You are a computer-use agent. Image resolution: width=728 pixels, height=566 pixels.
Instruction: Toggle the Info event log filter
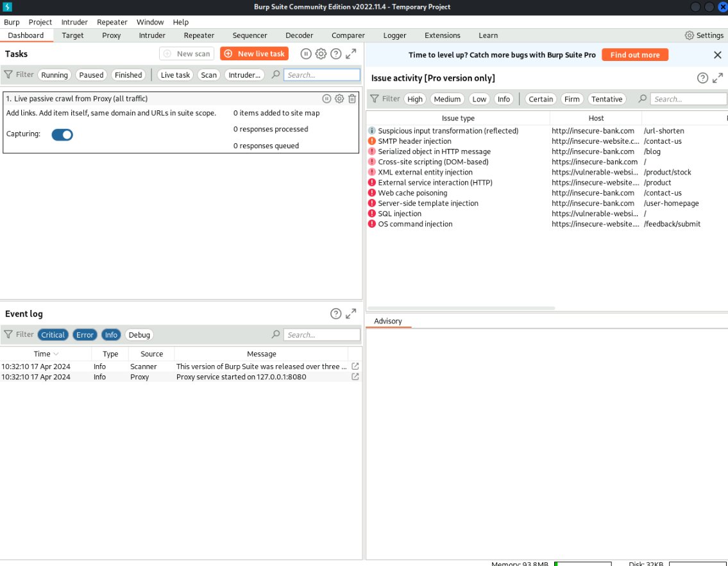tap(111, 334)
